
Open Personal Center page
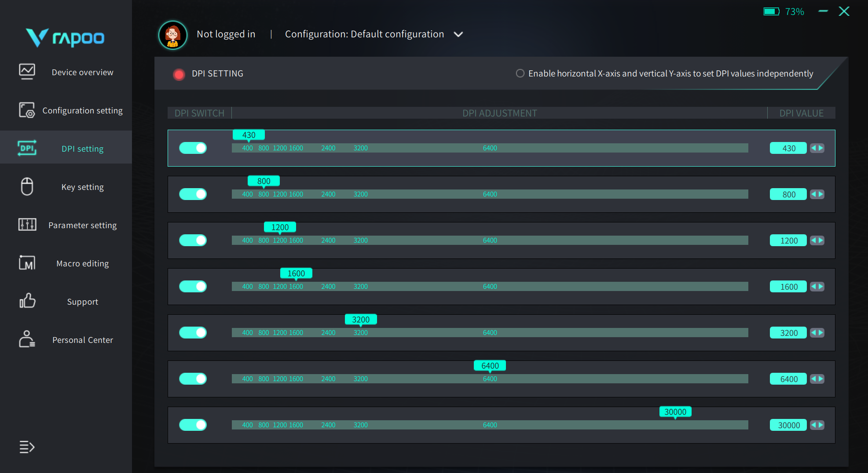pyautogui.click(x=82, y=340)
